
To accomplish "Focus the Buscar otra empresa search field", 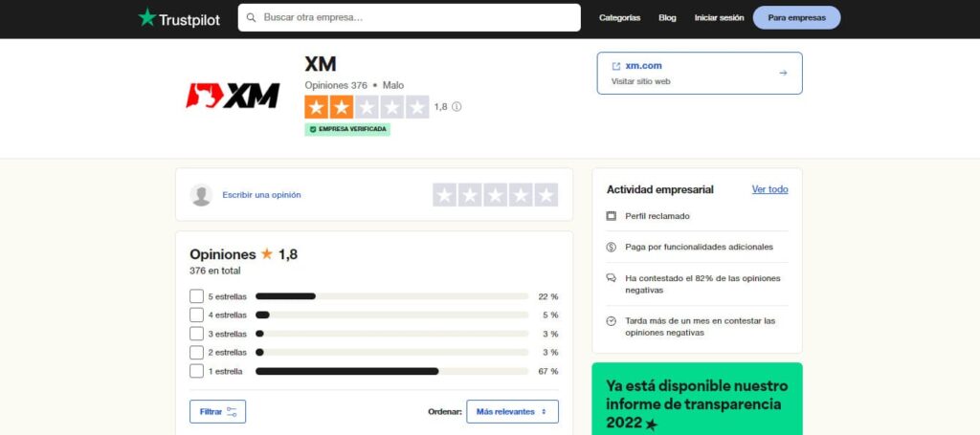I will click(410, 17).
